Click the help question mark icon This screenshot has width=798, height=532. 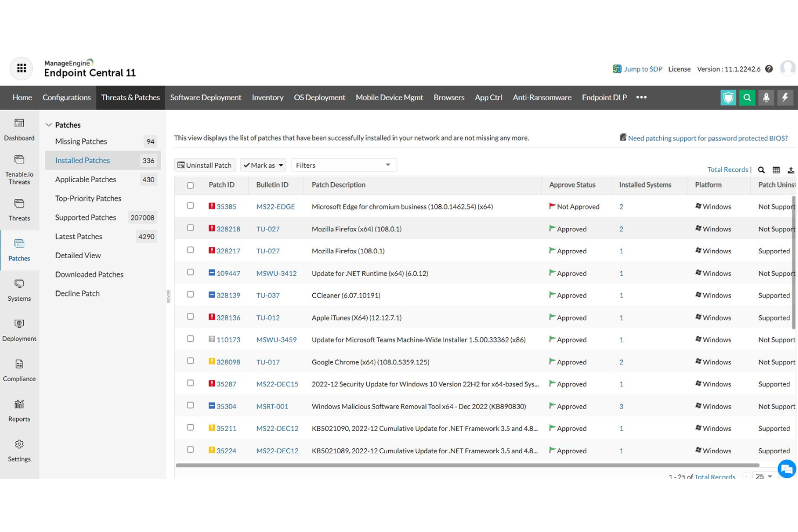(769, 69)
